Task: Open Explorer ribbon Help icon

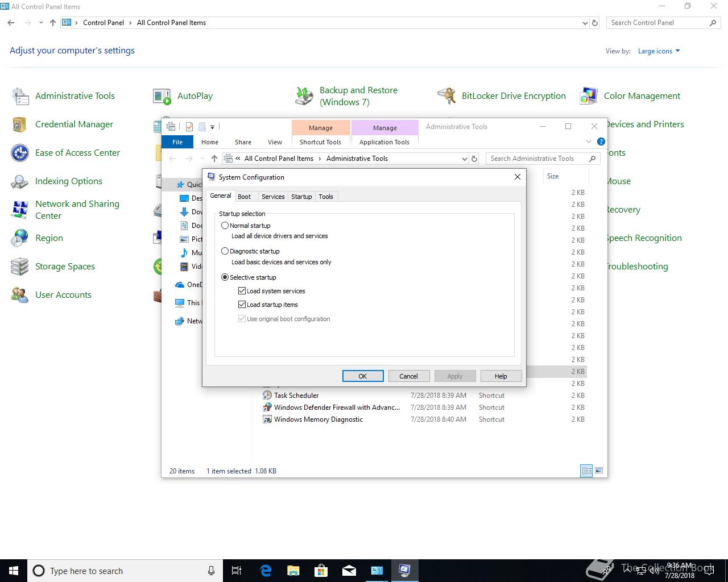Action: coord(601,142)
